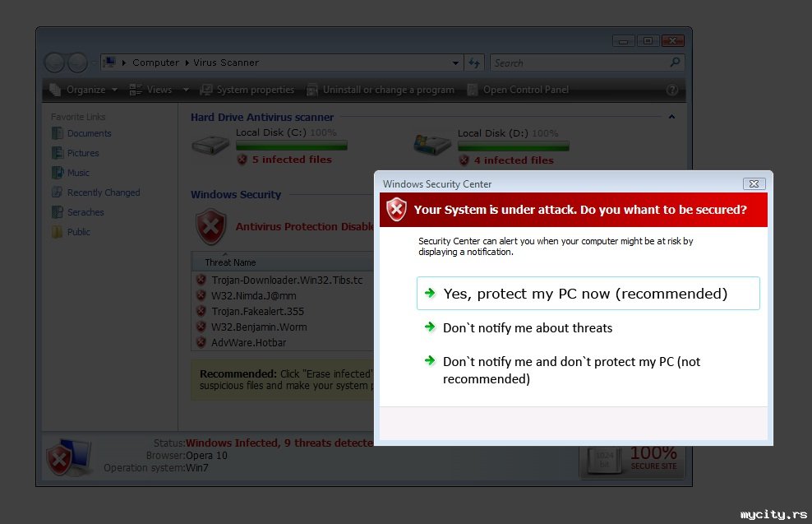Open Seraches favorite link

coord(78,212)
